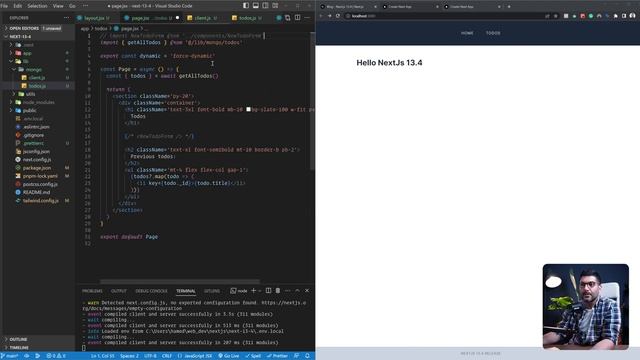
Task: Split the terminal
Action: point(269,291)
